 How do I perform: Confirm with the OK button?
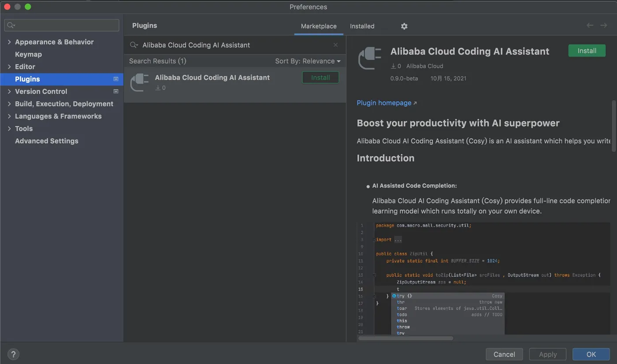591,354
